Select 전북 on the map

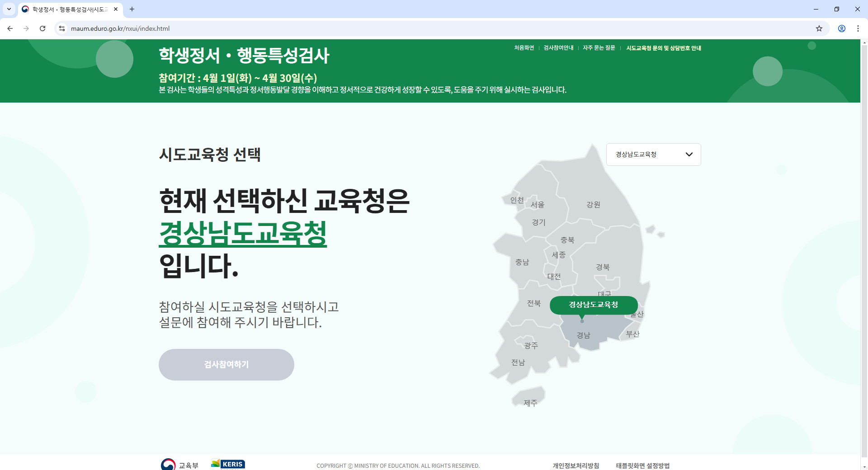pos(534,303)
